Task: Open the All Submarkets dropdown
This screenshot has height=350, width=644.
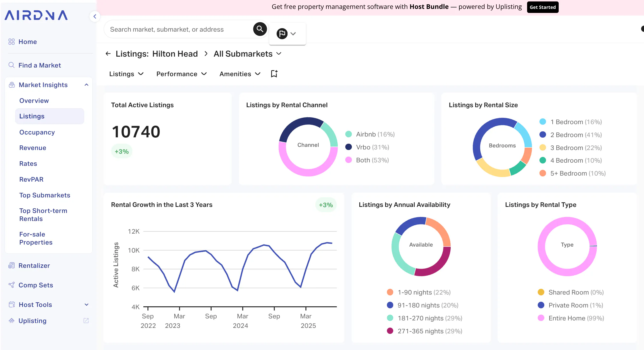Action: pos(248,54)
